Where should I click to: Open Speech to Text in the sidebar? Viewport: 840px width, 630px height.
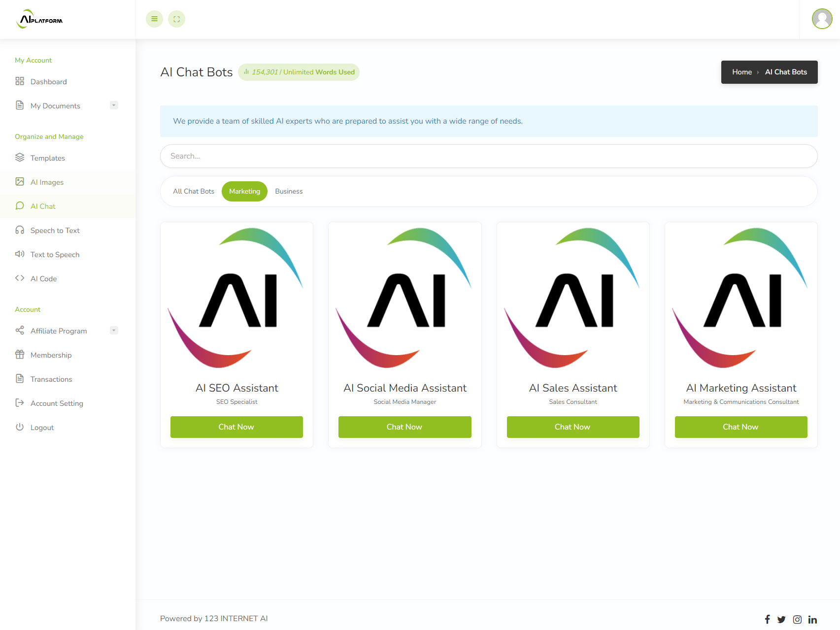[x=55, y=231]
